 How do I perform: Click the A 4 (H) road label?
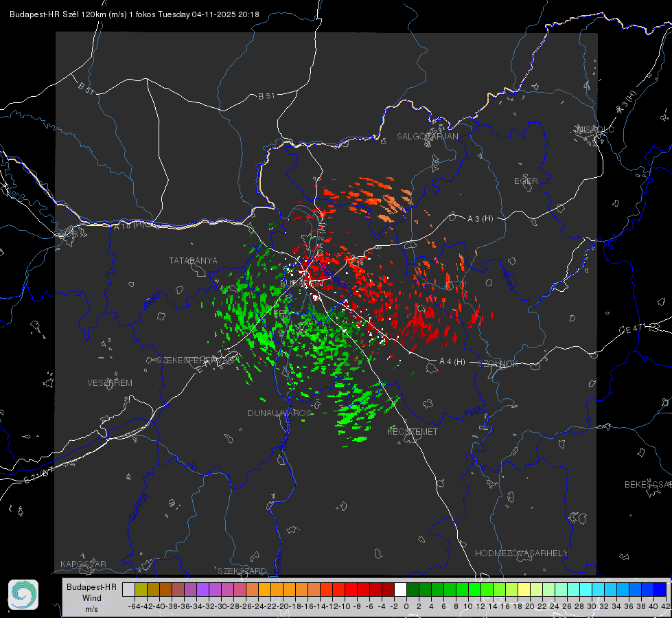pyautogui.click(x=452, y=362)
